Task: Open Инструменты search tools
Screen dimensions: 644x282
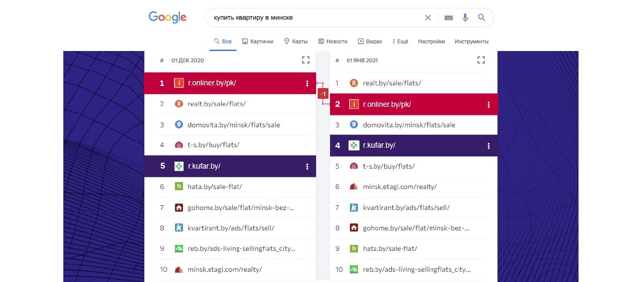Action: pyautogui.click(x=471, y=41)
